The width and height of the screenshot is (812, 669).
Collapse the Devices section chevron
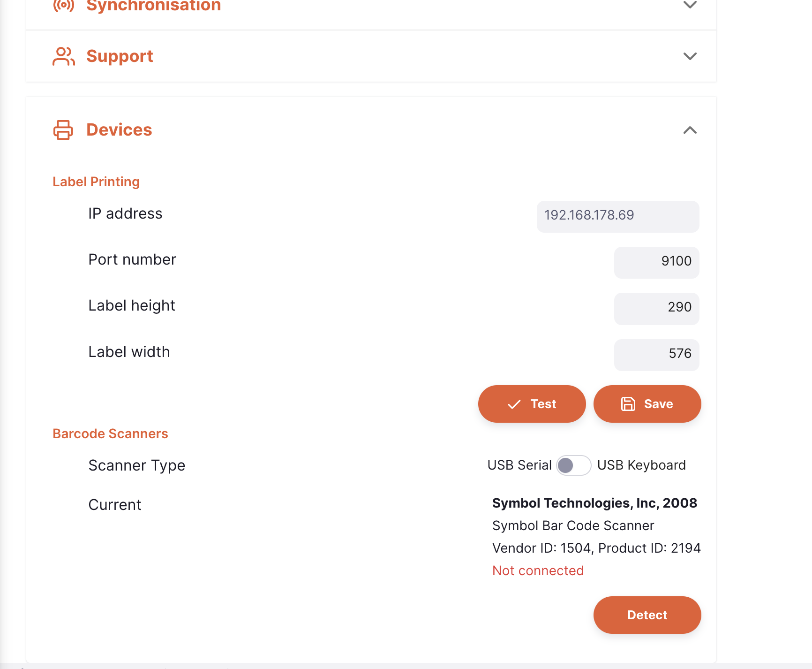[690, 130]
